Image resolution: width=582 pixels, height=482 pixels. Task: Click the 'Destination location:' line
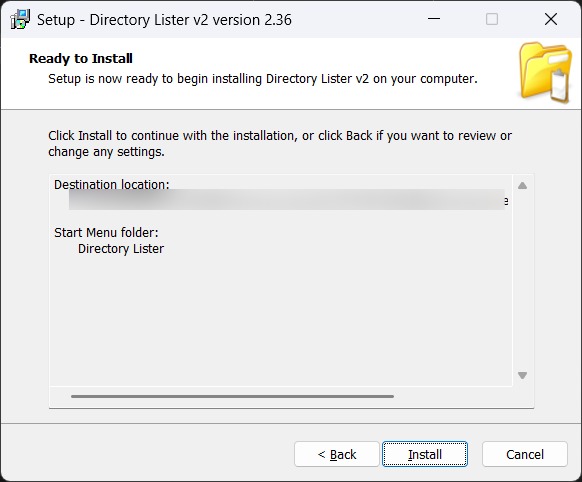pos(112,184)
